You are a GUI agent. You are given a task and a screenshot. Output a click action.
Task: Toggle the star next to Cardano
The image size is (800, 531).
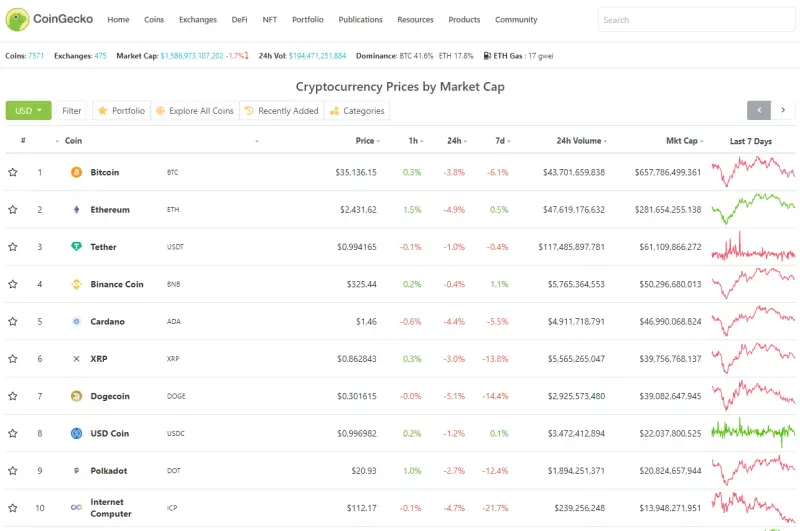(x=13, y=321)
